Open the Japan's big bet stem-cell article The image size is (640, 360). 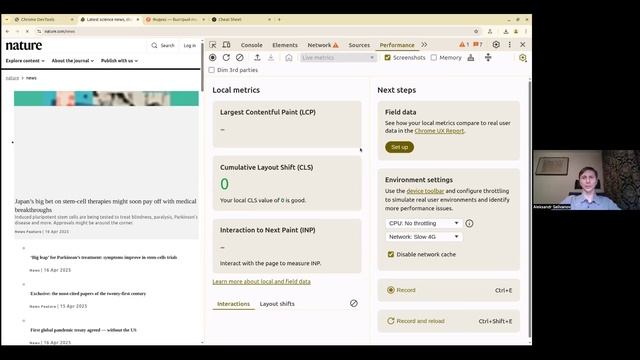point(105,205)
